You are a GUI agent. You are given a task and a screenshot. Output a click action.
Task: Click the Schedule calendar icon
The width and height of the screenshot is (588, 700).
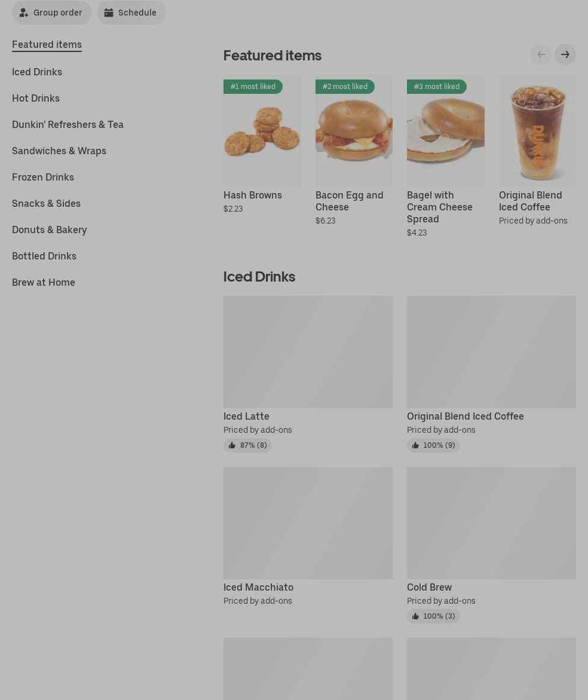108,13
